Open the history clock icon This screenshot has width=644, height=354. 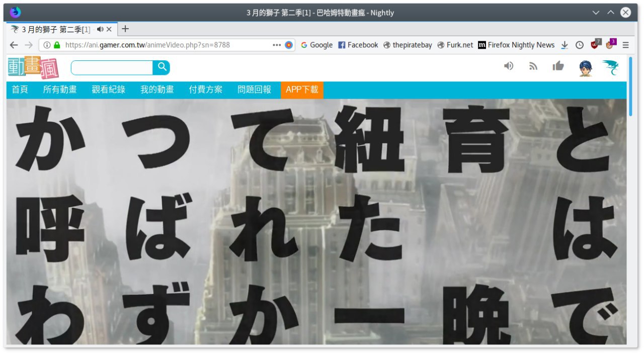click(580, 45)
